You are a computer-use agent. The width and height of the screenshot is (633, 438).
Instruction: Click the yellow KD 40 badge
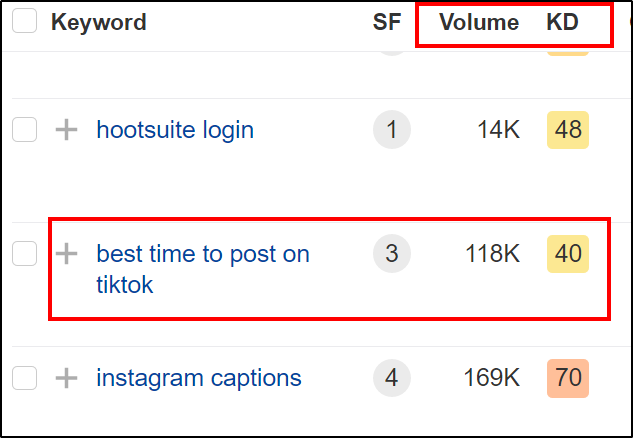tap(568, 255)
